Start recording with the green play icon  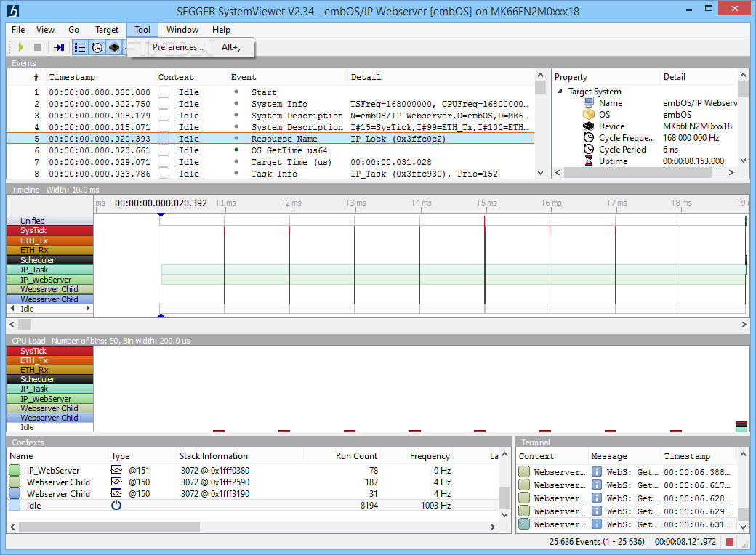click(x=21, y=47)
